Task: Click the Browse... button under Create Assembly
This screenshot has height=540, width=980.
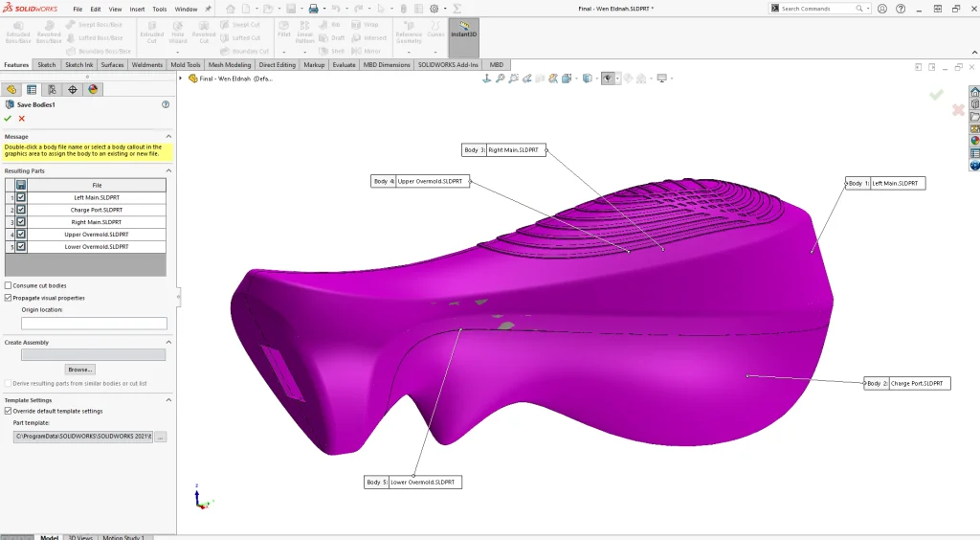Action: click(x=80, y=369)
